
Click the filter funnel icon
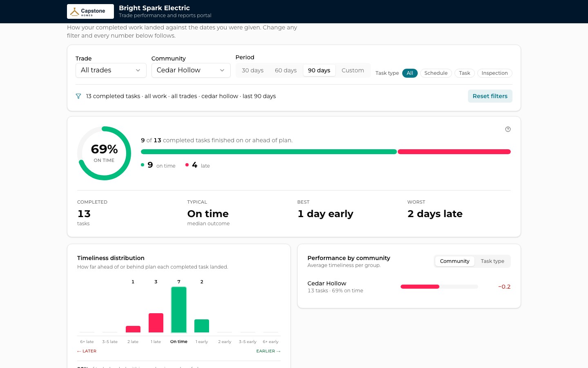point(78,96)
